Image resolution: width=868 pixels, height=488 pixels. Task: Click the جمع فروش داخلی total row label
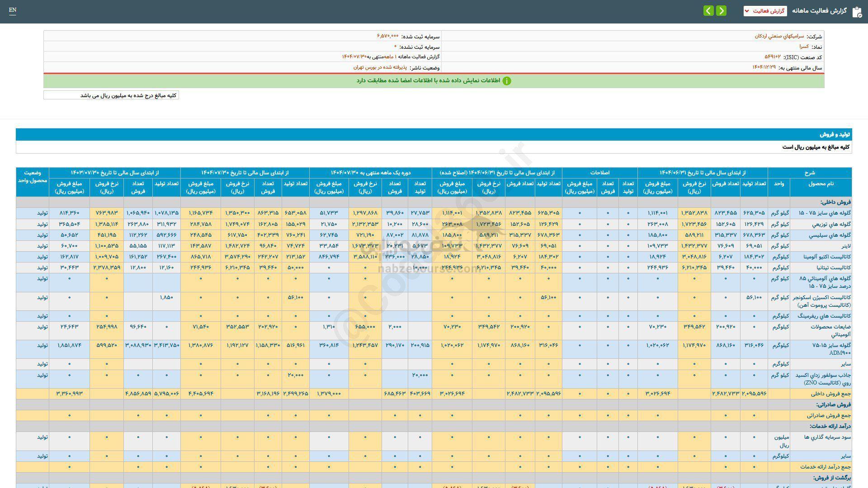pos(830,394)
